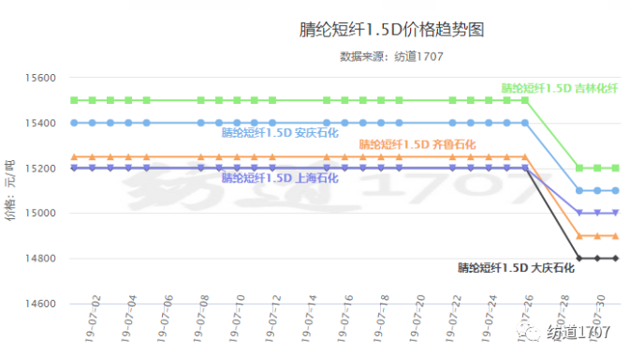The image size is (644, 356).
Task: Click the 15200 y-axis value
Action: pyautogui.click(x=40, y=169)
